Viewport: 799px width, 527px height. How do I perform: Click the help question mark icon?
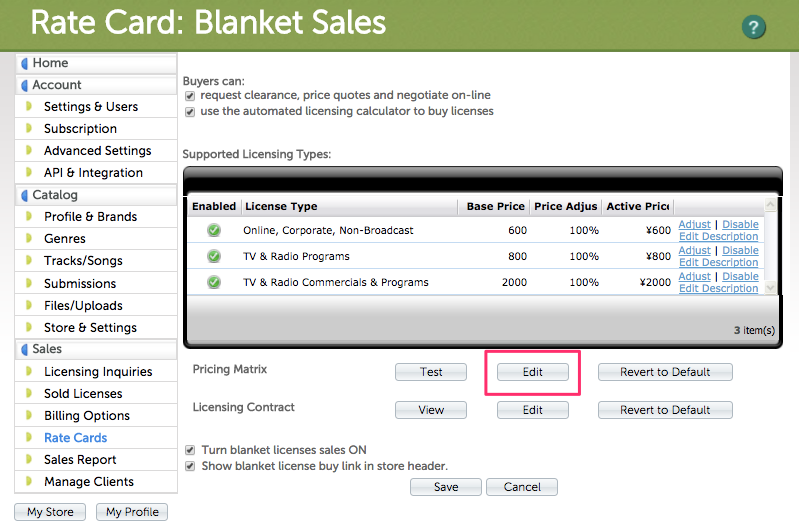[753, 28]
